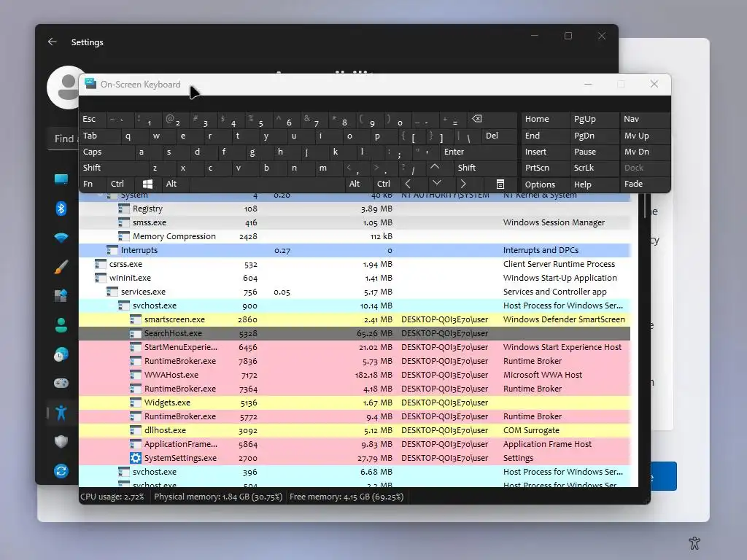Select the wininit.exe process row
The width and height of the screenshot is (747, 560).
click(x=355, y=278)
